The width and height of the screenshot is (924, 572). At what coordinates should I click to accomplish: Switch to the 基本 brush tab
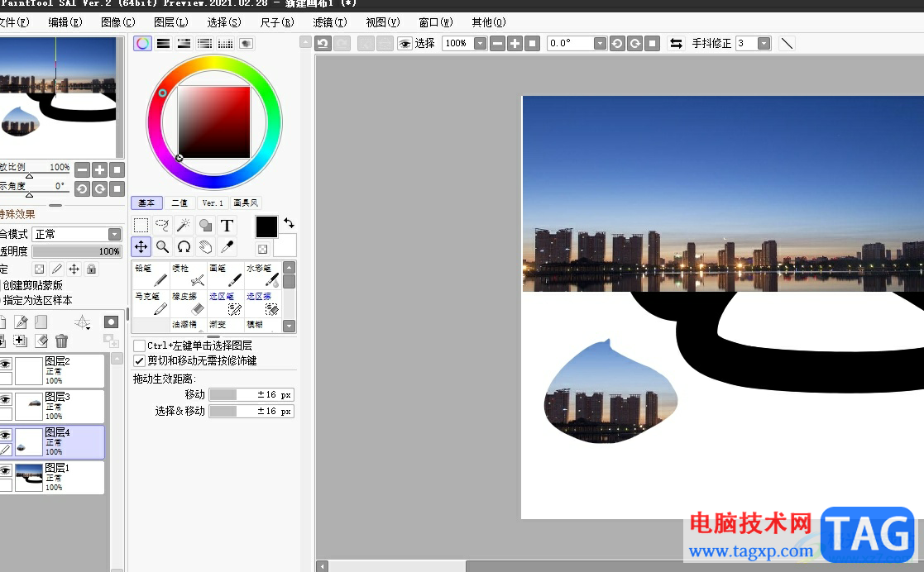146,203
